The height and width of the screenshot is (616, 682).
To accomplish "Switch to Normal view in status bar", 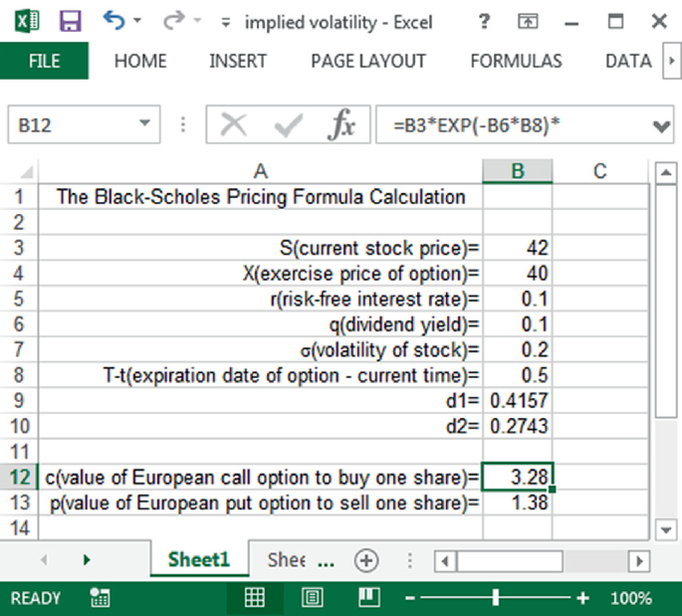I will click(x=255, y=598).
